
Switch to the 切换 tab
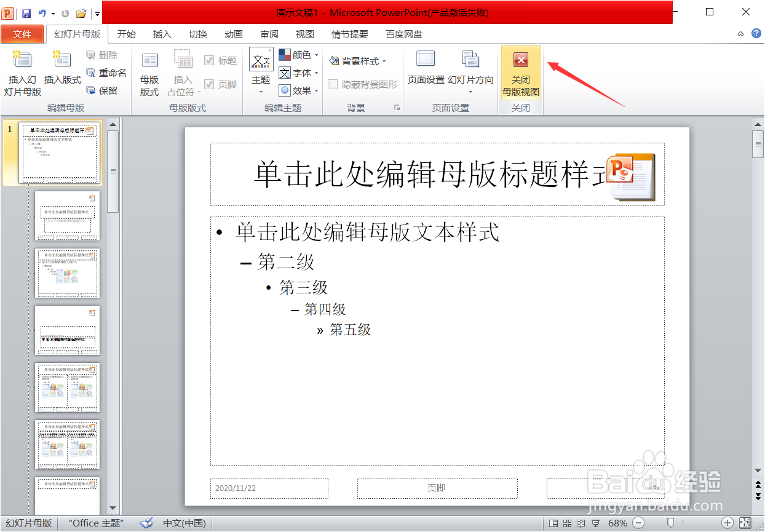[198, 34]
